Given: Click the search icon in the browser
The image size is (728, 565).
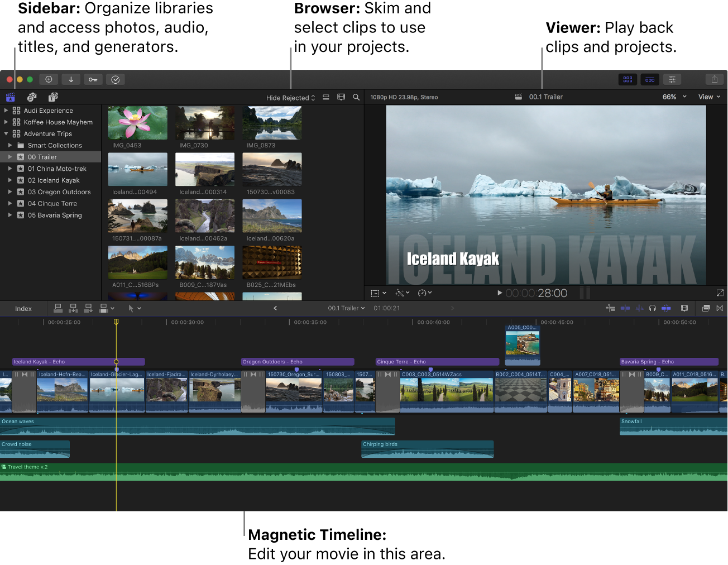Looking at the screenshot, I should [356, 97].
